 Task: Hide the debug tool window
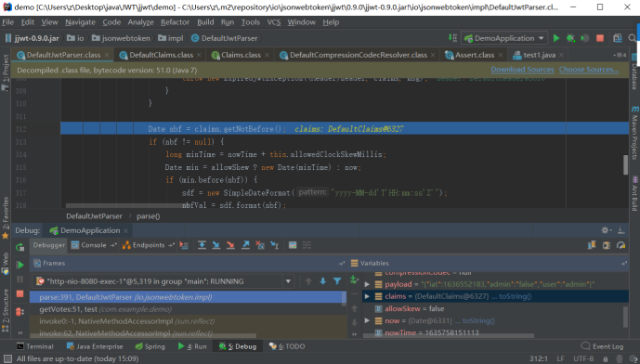click(621, 230)
